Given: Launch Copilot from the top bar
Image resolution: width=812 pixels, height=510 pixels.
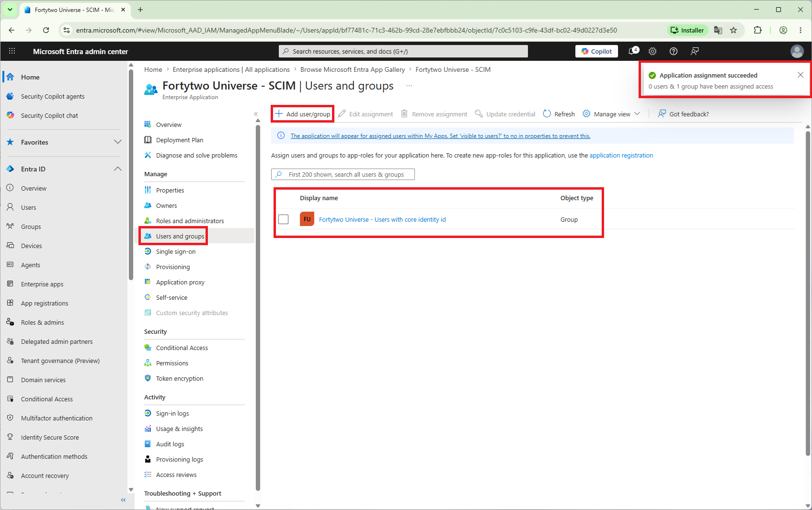Looking at the screenshot, I should pyautogui.click(x=596, y=51).
